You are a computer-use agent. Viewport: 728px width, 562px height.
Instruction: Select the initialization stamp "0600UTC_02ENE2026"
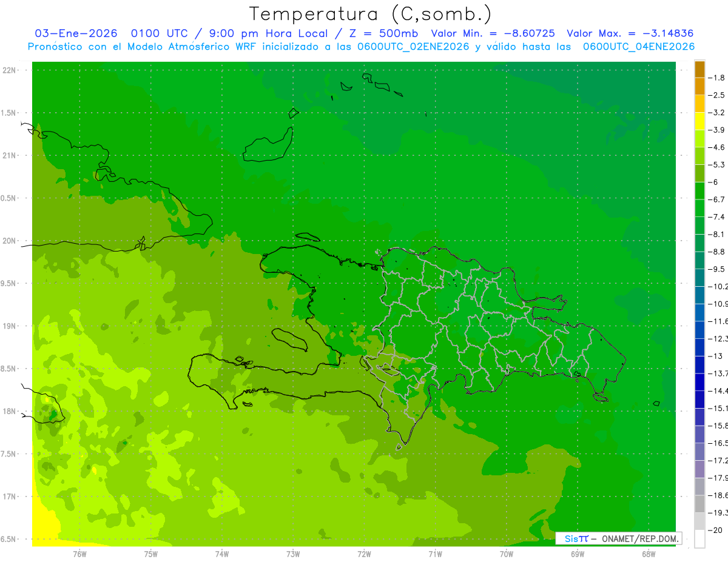[x=414, y=47]
